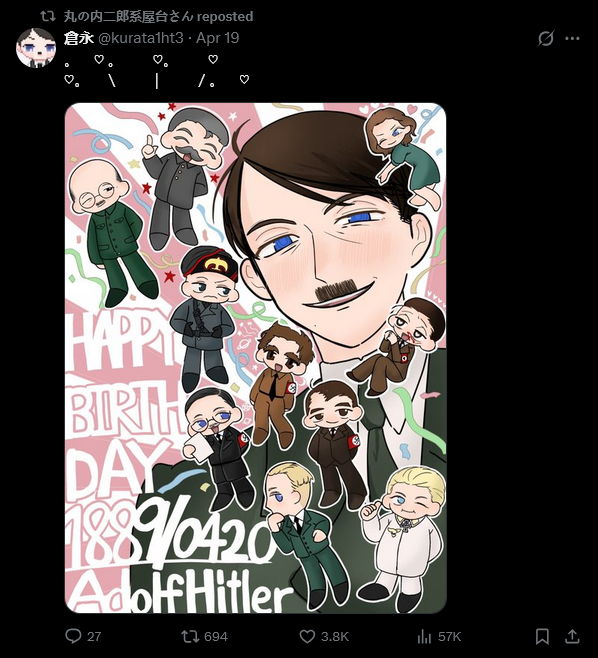Image resolution: width=598 pixels, height=658 pixels.
Task: Open the three-dot more options menu
Action: (x=572, y=38)
